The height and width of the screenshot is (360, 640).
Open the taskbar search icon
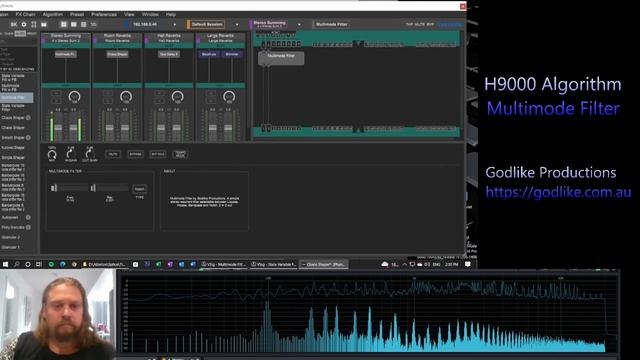17,264
